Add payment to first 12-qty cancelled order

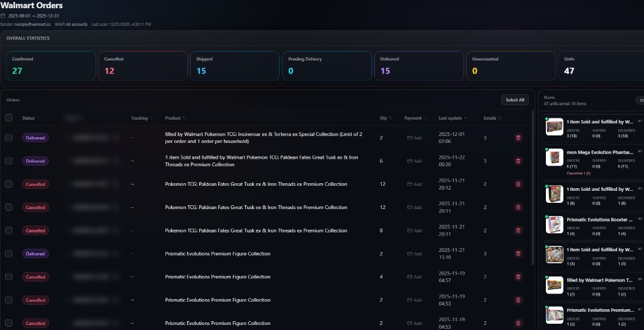[x=414, y=184]
